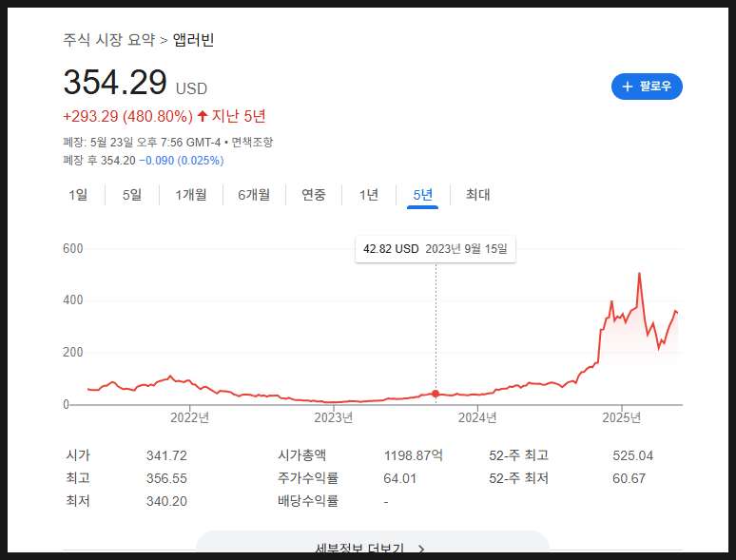Click the red data point marker on chart
This screenshot has height=560, width=736.
click(x=436, y=394)
